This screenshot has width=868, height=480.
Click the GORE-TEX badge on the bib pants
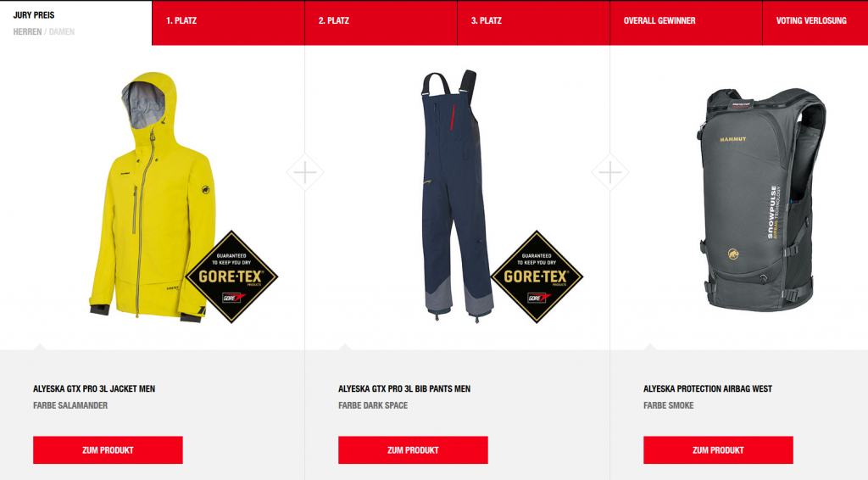point(537,276)
